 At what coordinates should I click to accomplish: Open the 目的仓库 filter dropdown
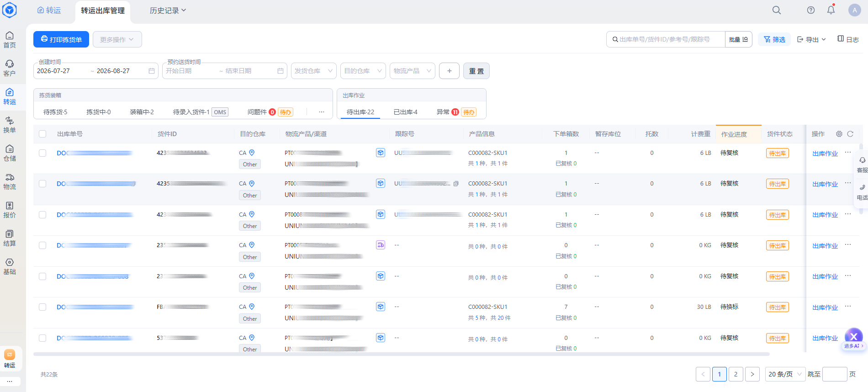coord(363,71)
